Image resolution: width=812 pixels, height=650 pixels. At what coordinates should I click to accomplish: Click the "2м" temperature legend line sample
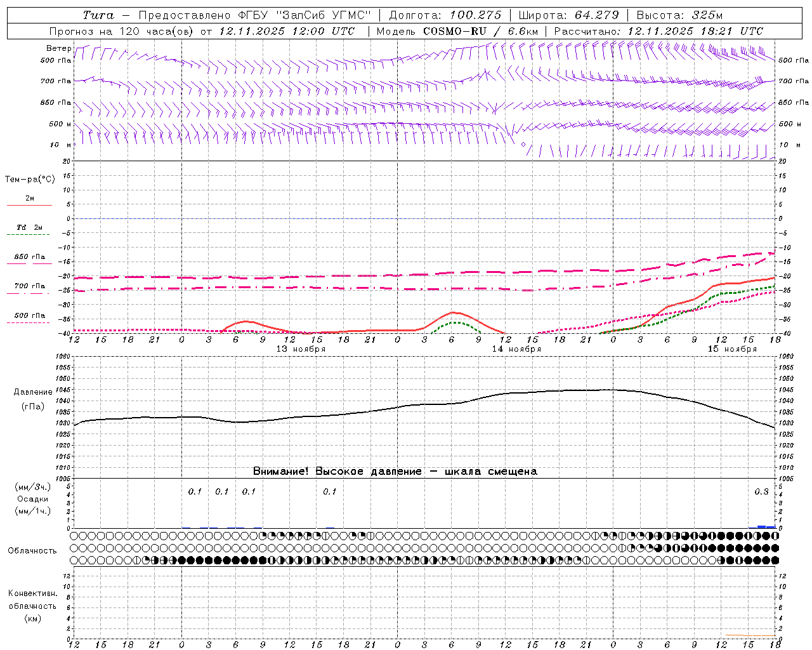29,205
